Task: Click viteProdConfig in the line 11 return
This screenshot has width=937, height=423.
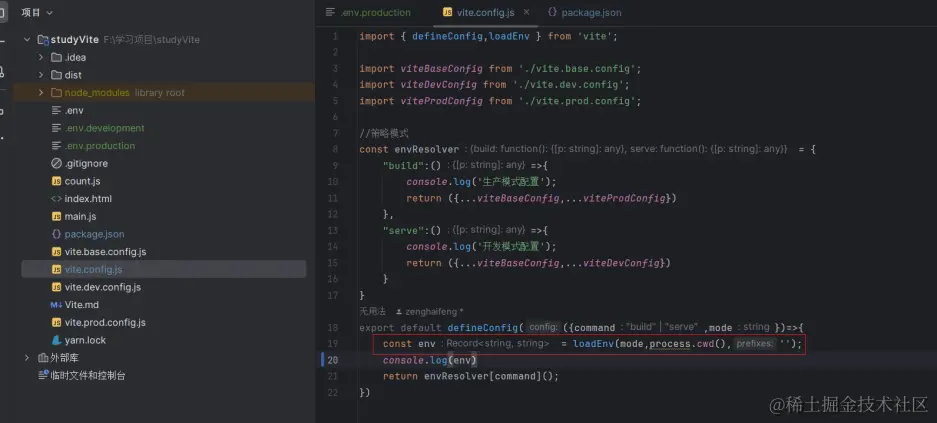Action: coord(624,198)
